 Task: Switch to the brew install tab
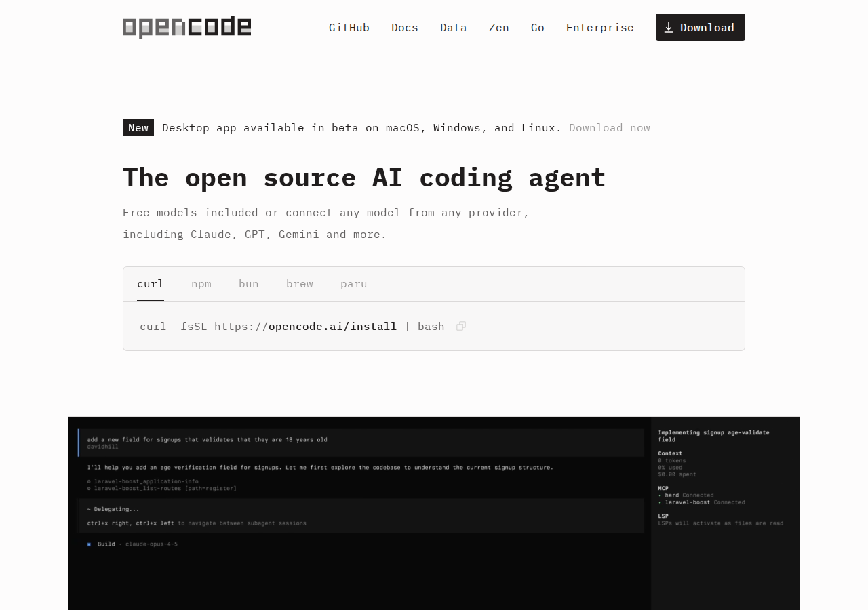pyautogui.click(x=300, y=284)
